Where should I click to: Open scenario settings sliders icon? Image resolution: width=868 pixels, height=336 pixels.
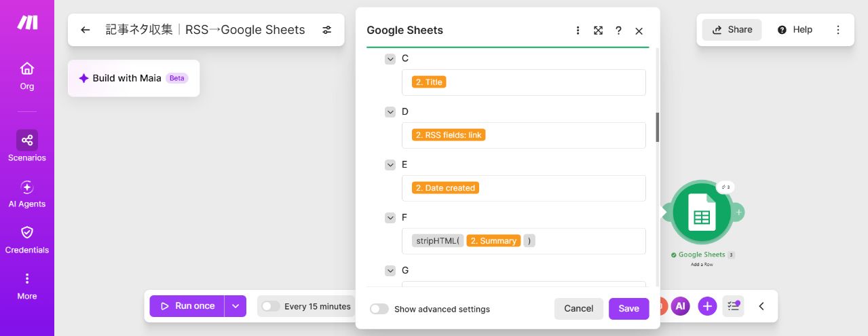[x=327, y=30]
